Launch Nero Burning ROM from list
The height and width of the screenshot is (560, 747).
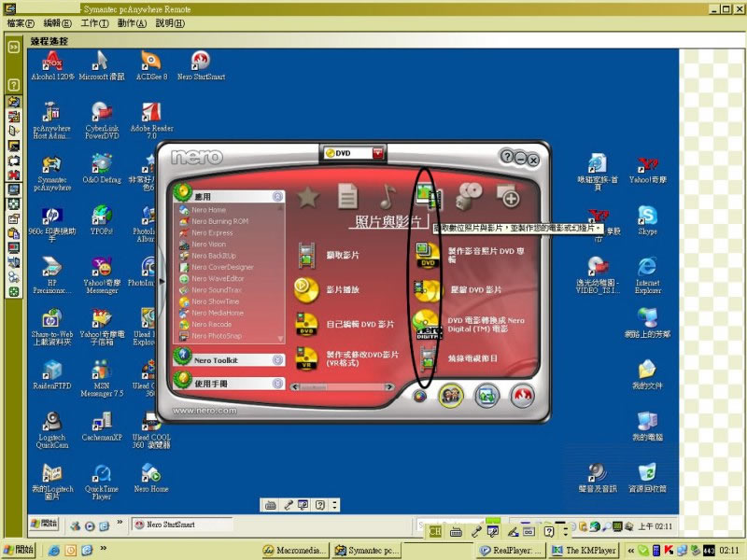[219, 221]
